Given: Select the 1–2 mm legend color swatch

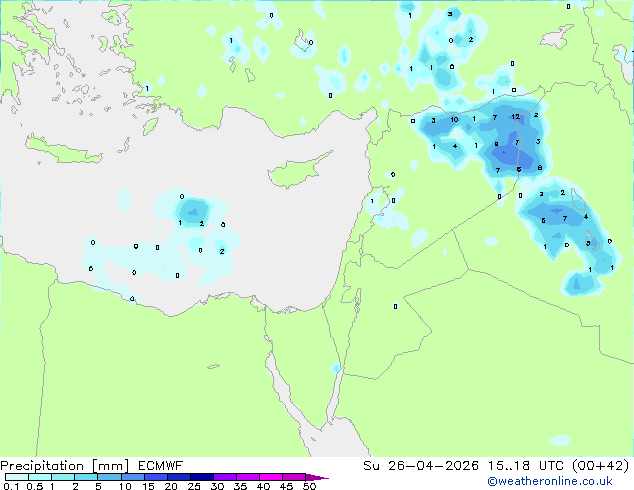Looking at the screenshot, I should click(x=63, y=477).
